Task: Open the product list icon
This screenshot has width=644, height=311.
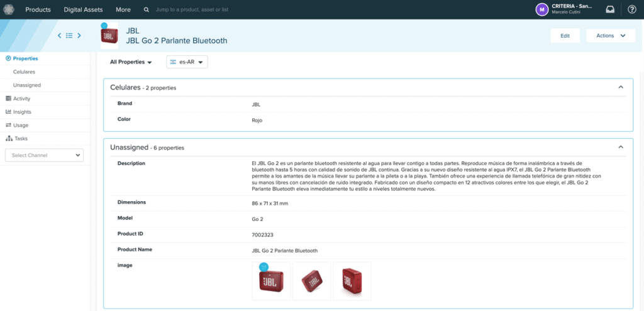Action: coord(69,36)
